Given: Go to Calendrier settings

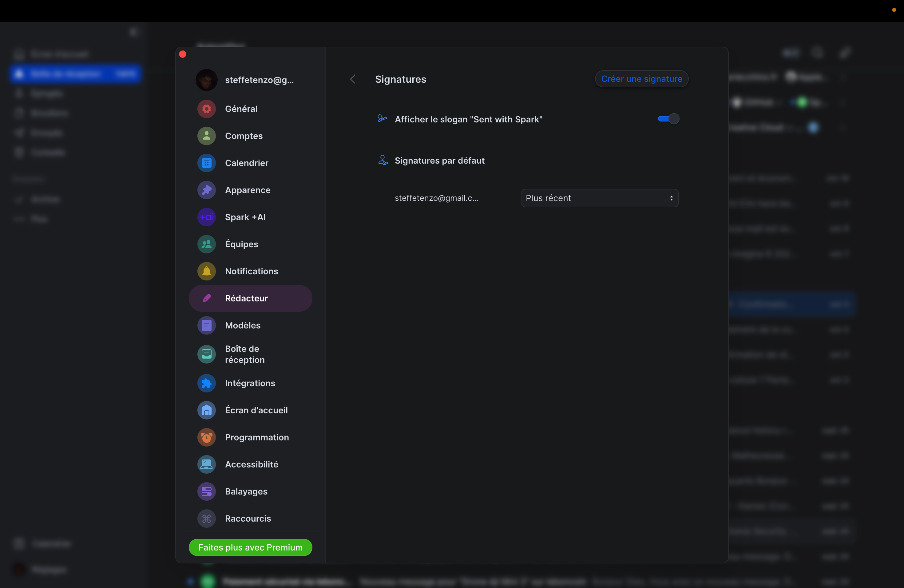Looking at the screenshot, I should tap(247, 163).
